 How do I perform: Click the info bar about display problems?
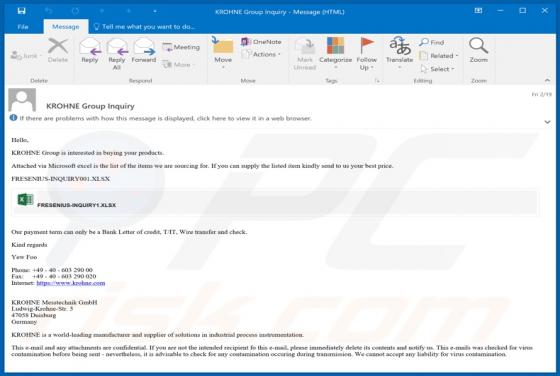(161, 118)
